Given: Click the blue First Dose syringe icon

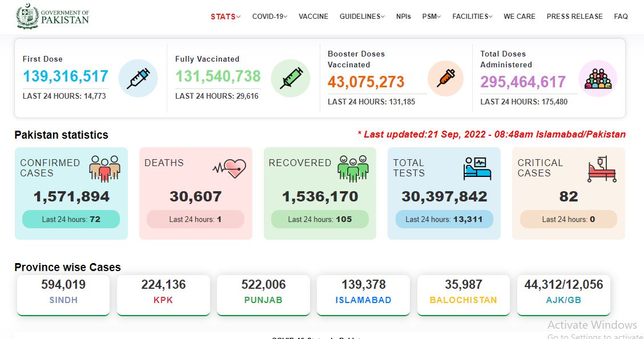Looking at the screenshot, I should 138,78.
